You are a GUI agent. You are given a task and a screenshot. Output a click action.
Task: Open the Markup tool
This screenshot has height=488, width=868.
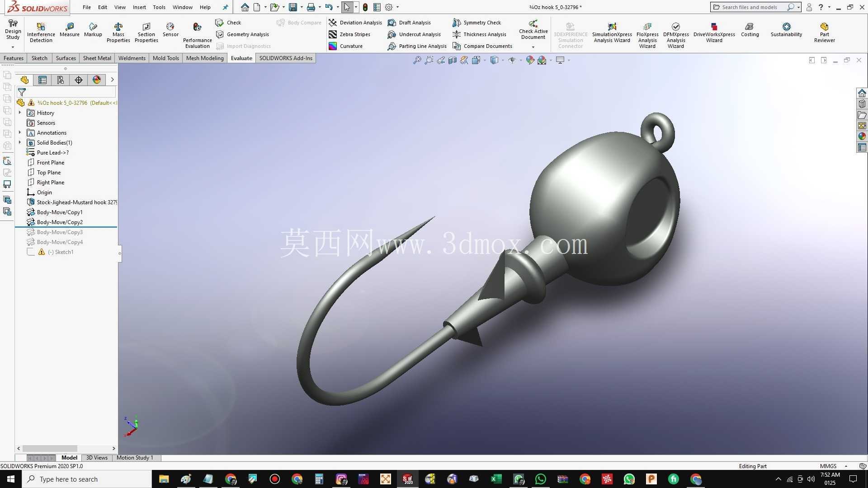(93, 30)
